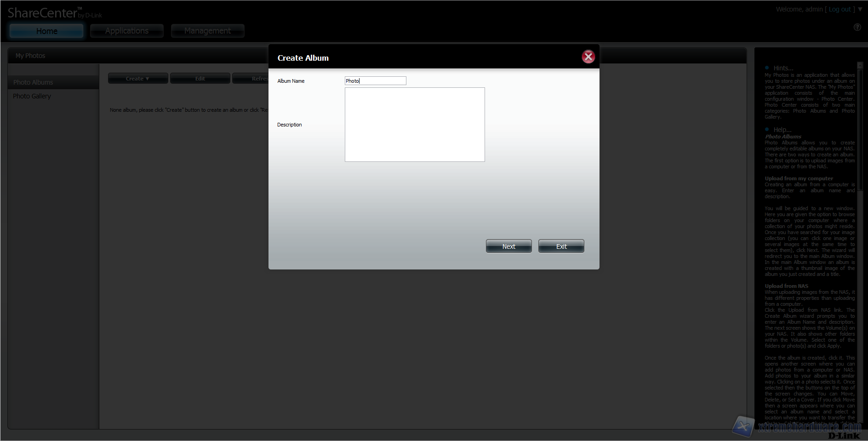This screenshot has height=441, width=868.
Task: Open the Home tab
Action: tap(46, 31)
